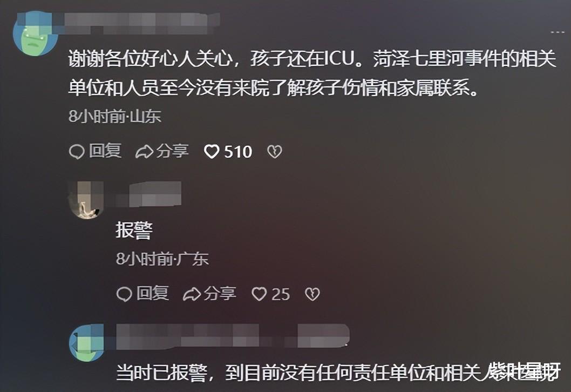Viewport: 571px width, 392px height.
Task: Tap 回复 text on the top comment
Action: pyautogui.click(x=105, y=151)
